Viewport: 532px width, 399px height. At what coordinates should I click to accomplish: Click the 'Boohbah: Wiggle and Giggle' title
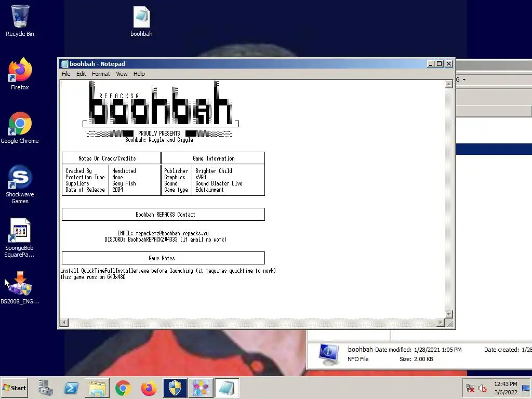click(159, 140)
